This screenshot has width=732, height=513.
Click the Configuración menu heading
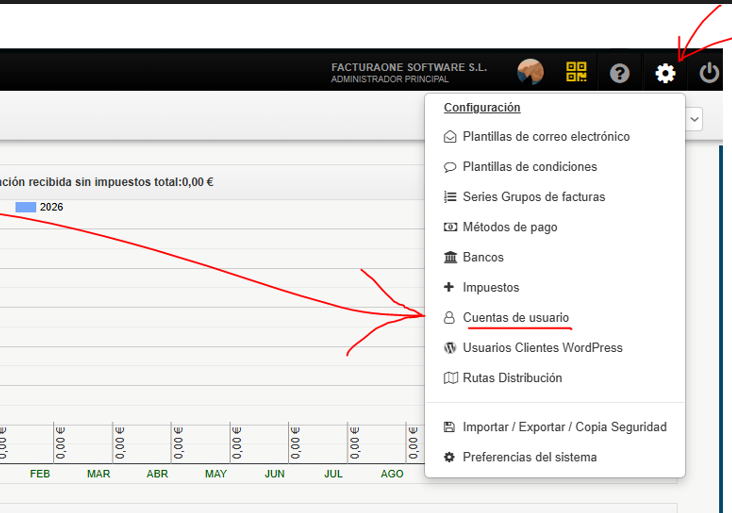click(x=482, y=107)
